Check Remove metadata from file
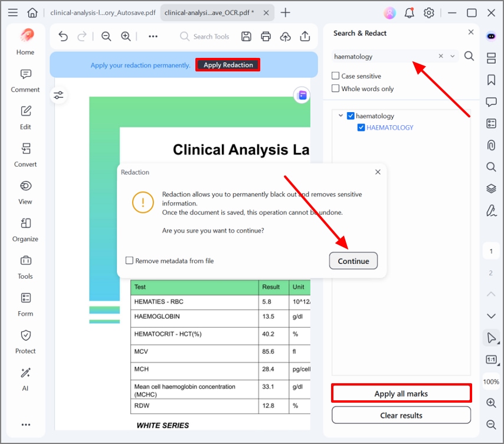504x444 pixels. [129, 260]
